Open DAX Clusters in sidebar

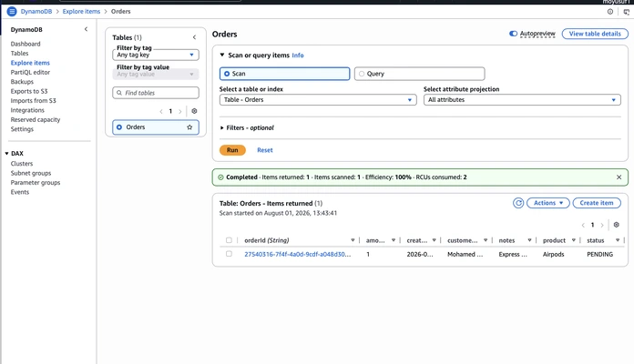[x=22, y=164]
